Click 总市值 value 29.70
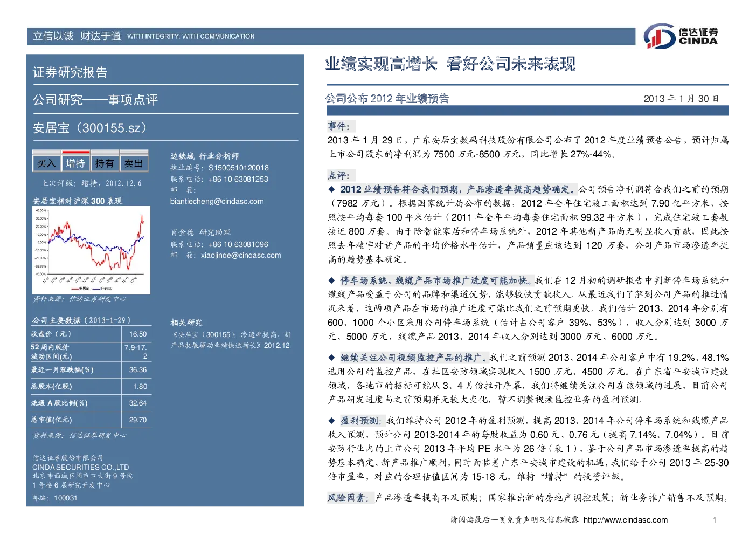 click(138, 420)
